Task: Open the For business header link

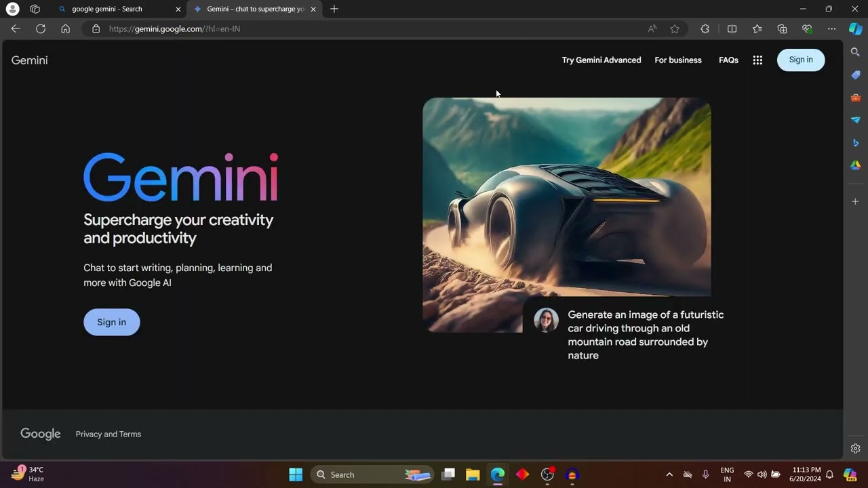Action: (678, 60)
